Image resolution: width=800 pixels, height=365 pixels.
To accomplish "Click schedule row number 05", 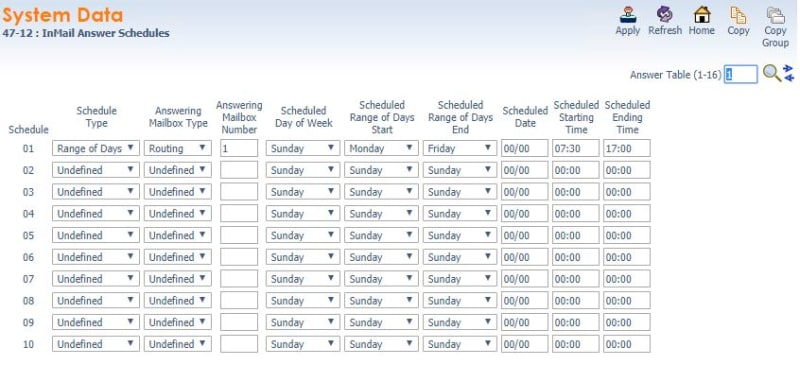I will point(29,235).
